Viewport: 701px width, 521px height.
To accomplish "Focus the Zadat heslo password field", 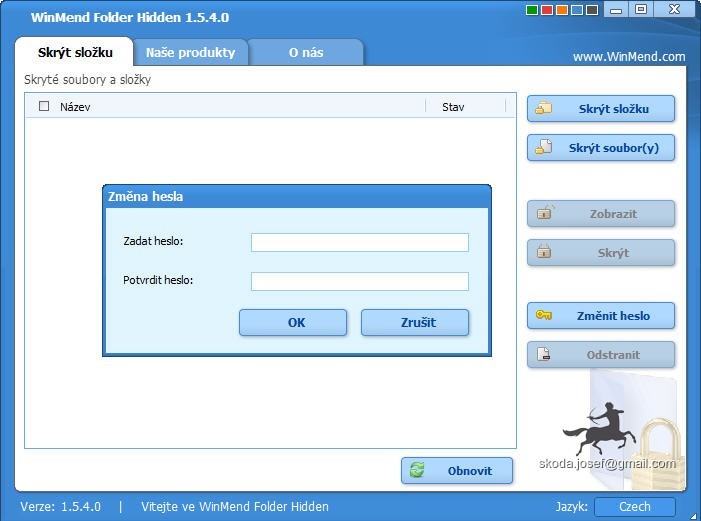I will click(360, 242).
